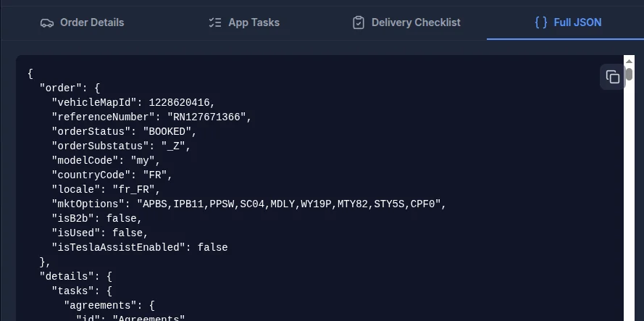Click the "isTeslaAssistEnabled" key
Screen dimensions: 644x321
119,247
